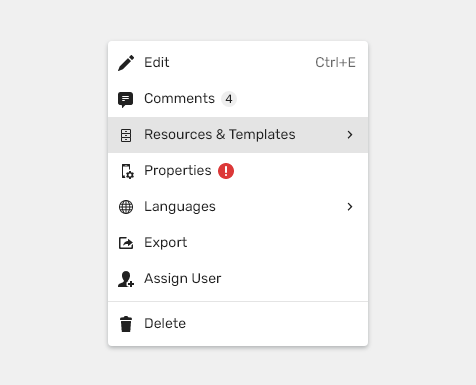Screen dimensions: 476x385
Task: Select the Edit menu entry
Action: tap(238, 63)
